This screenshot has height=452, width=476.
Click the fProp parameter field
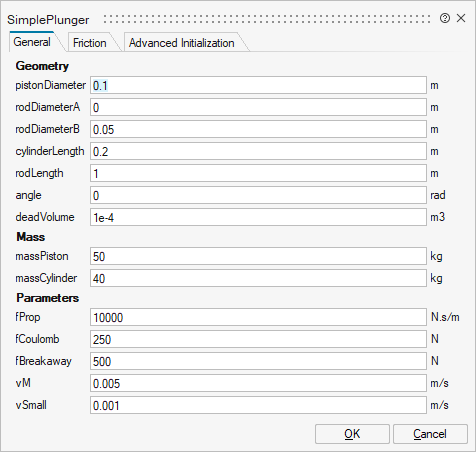coord(258,317)
